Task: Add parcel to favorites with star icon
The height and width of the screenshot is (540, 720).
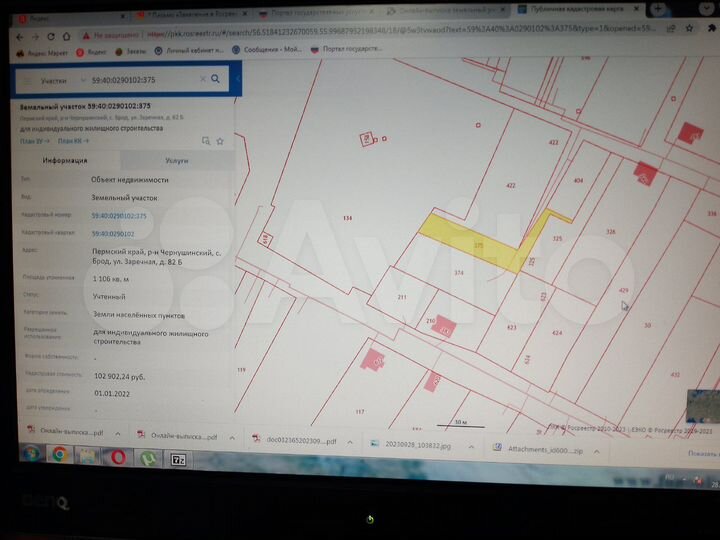Action: [x=220, y=141]
